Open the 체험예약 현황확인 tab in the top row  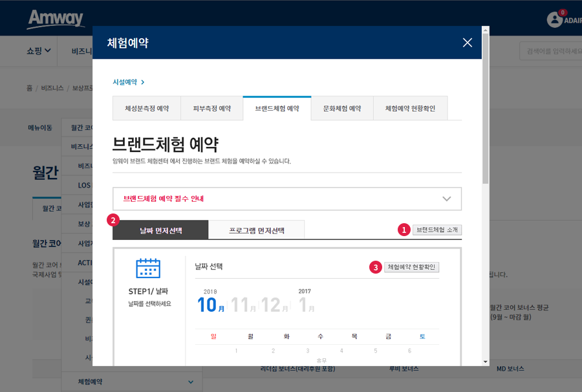pyautogui.click(x=410, y=109)
